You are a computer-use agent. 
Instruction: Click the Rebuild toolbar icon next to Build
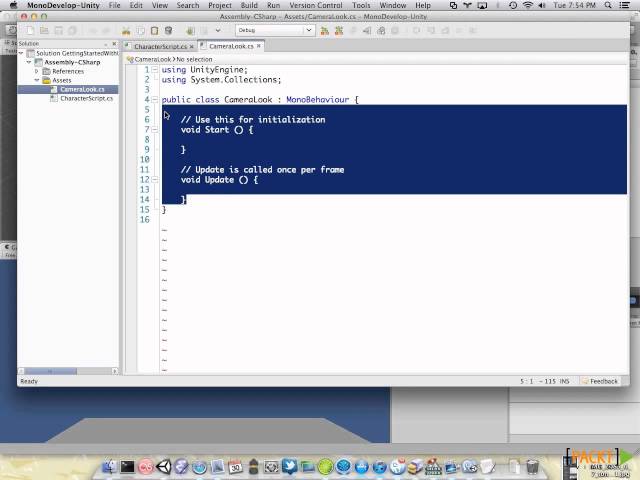click(339, 31)
